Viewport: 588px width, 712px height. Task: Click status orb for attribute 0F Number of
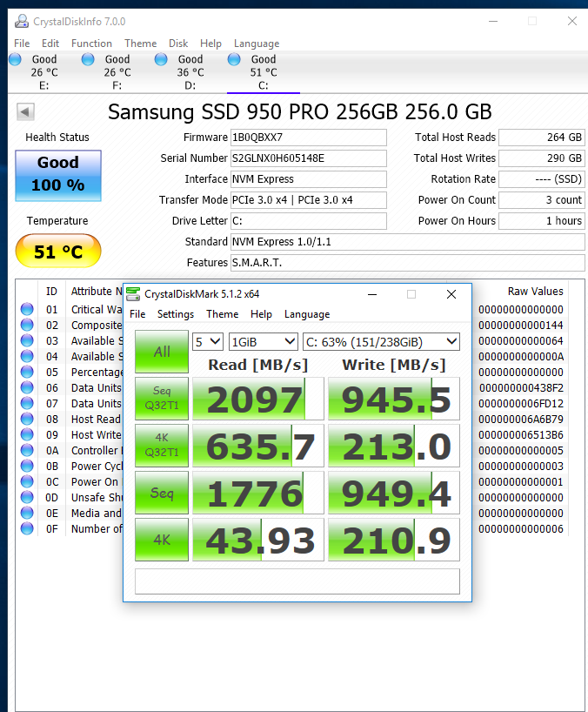click(27, 528)
